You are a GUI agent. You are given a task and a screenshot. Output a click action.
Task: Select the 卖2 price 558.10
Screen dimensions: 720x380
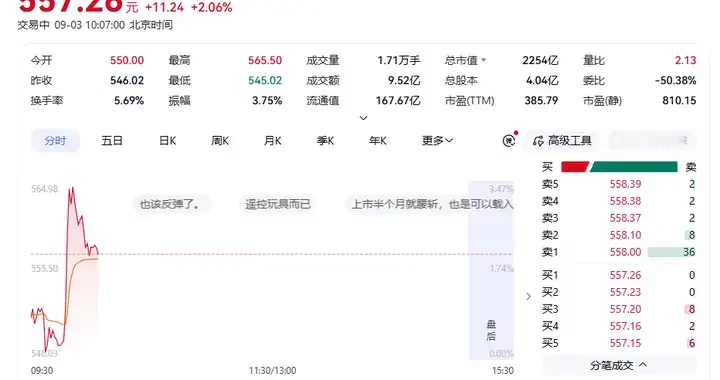[625, 235]
